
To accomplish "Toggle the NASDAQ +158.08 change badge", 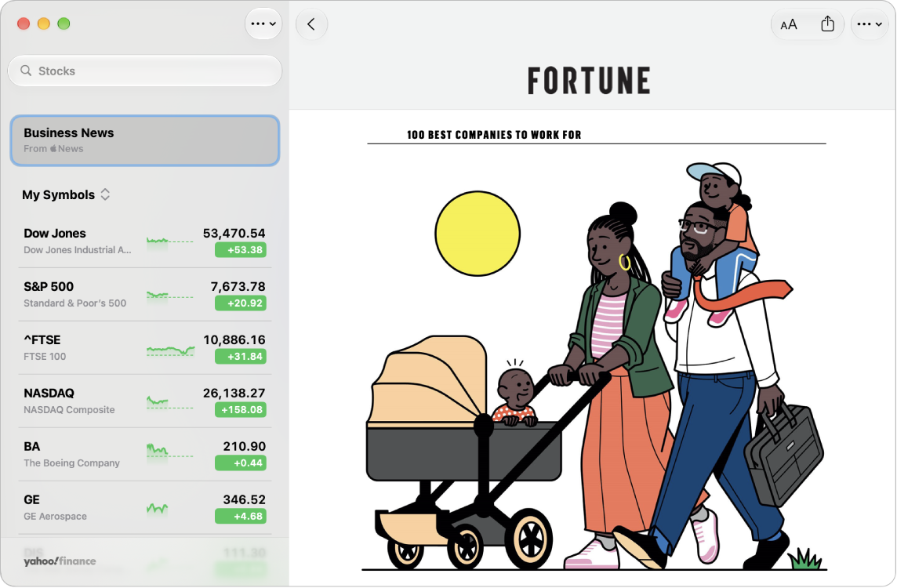I will point(240,409).
